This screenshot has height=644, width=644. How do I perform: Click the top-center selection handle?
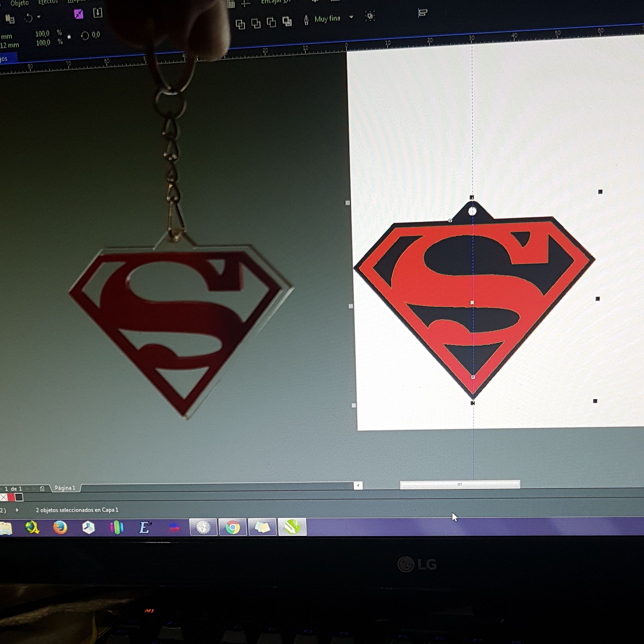pos(472,197)
